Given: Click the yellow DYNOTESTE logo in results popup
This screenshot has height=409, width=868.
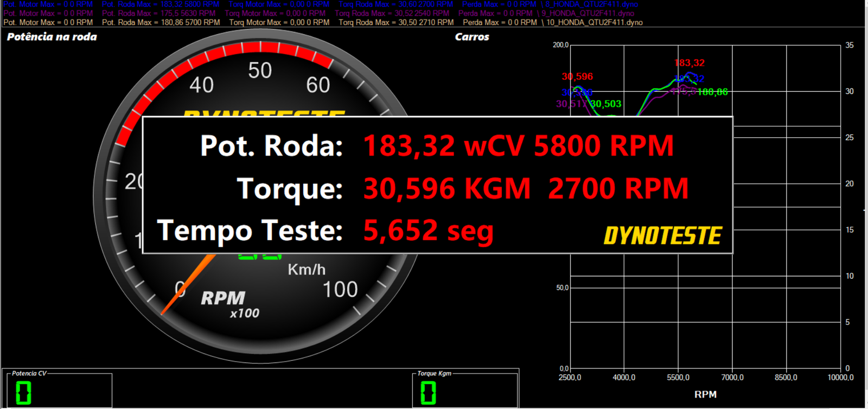Looking at the screenshot, I should [x=662, y=236].
